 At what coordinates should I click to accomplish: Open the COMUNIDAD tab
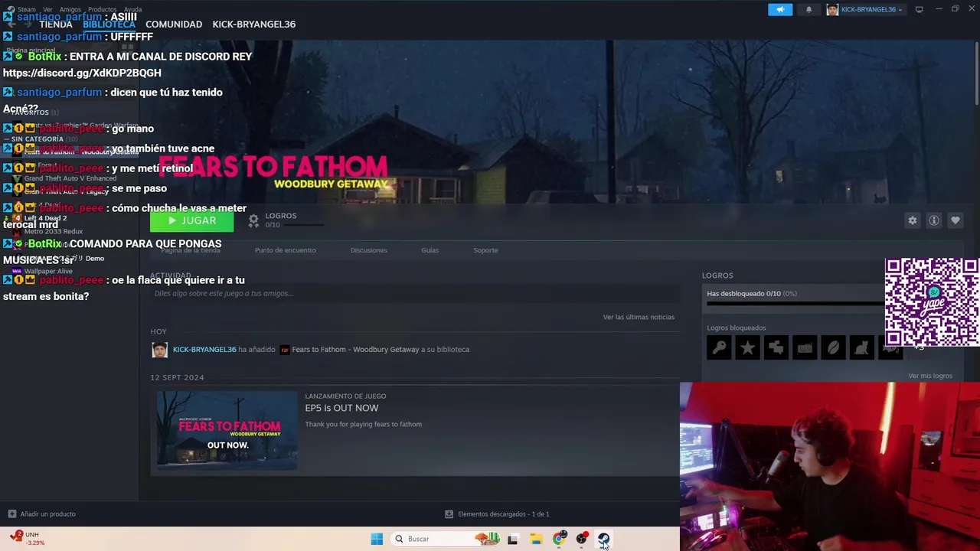point(174,24)
